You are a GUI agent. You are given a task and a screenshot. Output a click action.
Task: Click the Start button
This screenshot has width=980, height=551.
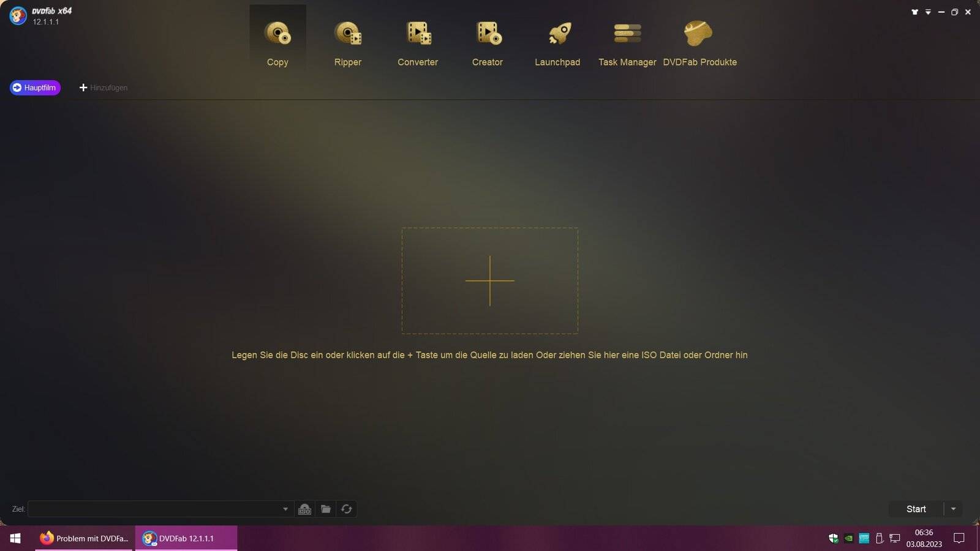point(916,509)
